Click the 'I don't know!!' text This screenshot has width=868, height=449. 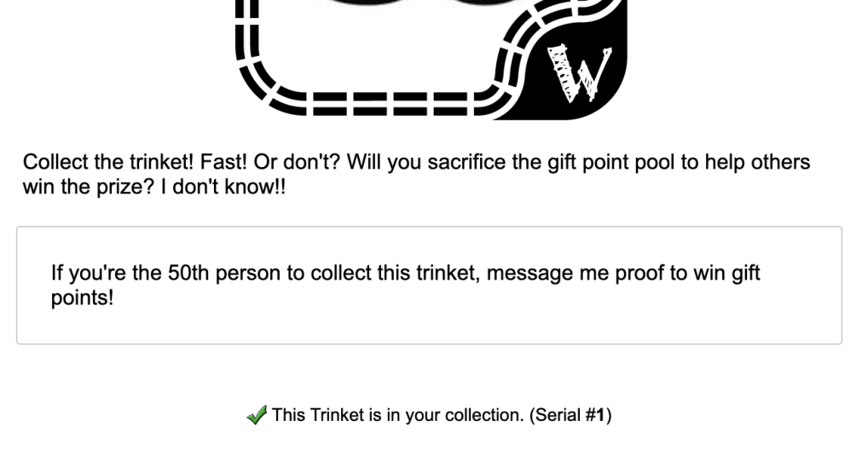pyautogui.click(x=223, y=187)
